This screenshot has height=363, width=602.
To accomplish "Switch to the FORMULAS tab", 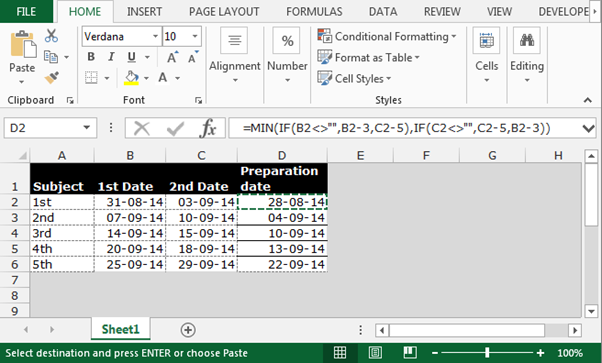I will point(314,12).
